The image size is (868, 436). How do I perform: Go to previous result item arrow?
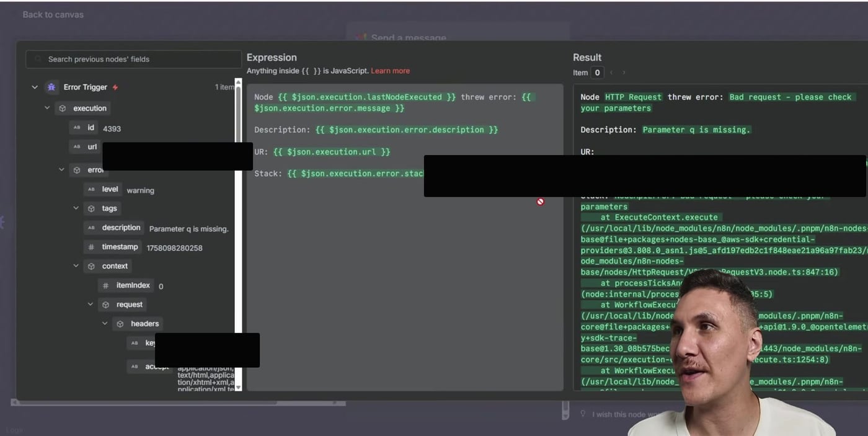(x=611, y=73)
